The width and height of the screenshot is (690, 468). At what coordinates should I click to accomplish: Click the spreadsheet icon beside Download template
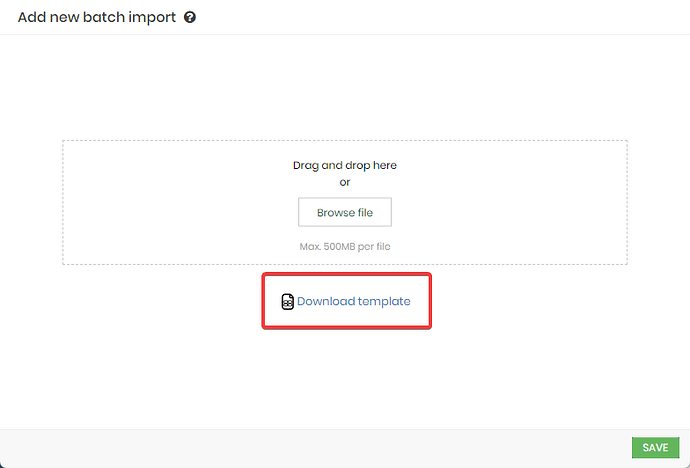[x=287, y=302]
